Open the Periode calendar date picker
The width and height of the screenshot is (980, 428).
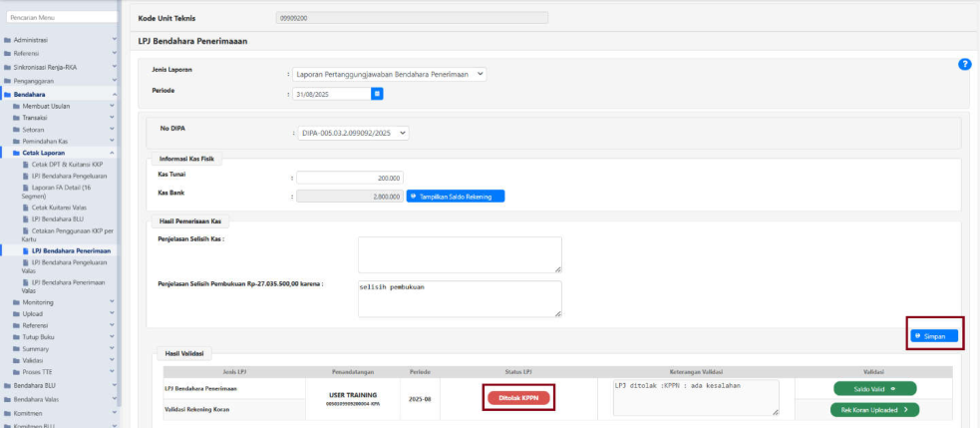click(377, 94)
